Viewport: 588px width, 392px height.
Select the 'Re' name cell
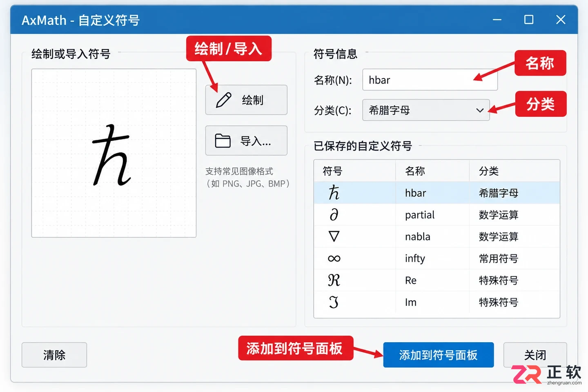[432, 280]
